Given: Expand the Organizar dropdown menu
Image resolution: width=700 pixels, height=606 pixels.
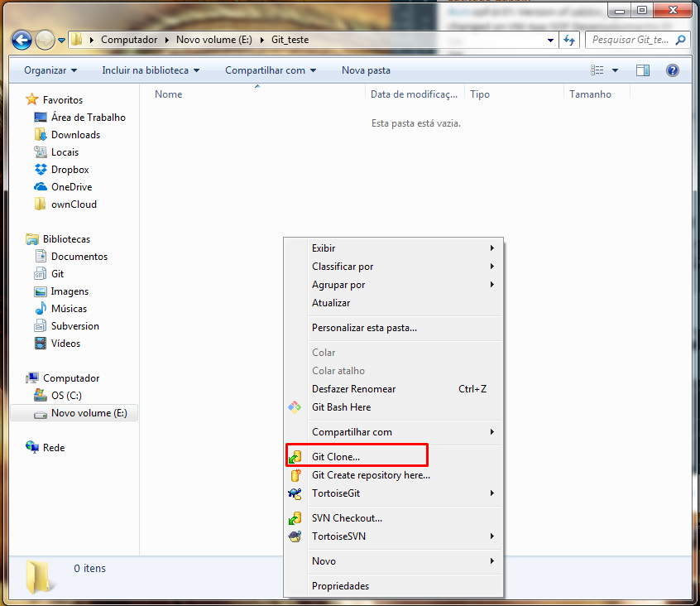Looking at the screenshot, I should coord(50,70).
